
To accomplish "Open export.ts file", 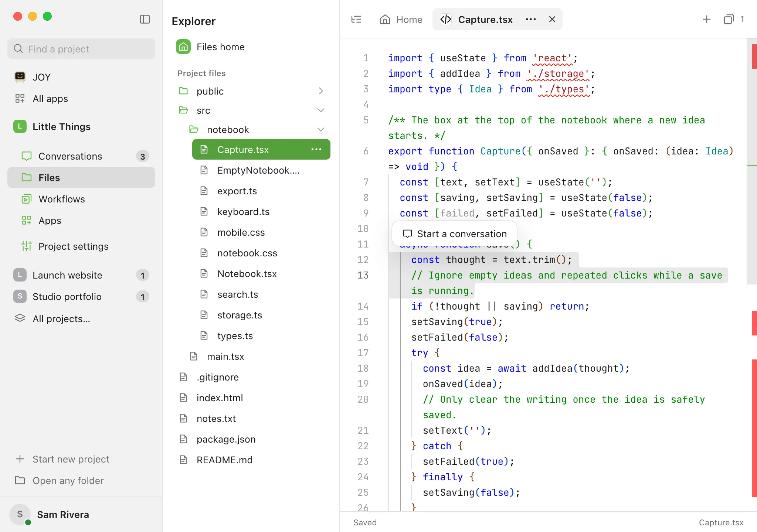I will (x=261, y=191).
